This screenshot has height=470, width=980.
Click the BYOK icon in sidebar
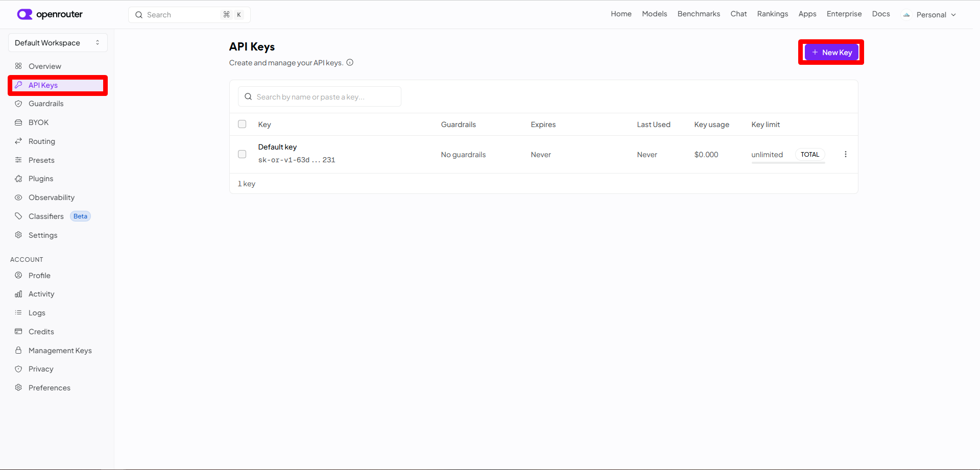(18, 122)
